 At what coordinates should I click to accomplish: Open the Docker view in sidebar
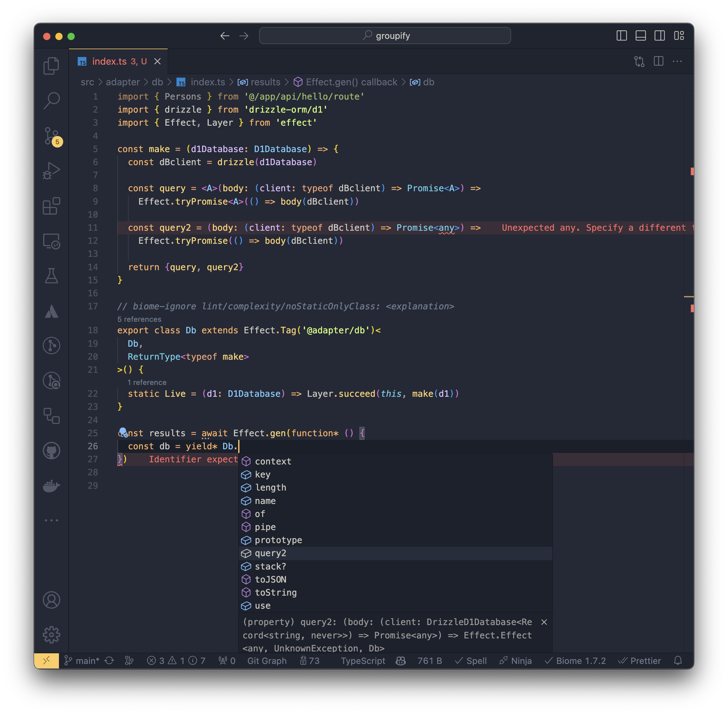(x=51, y=486)
